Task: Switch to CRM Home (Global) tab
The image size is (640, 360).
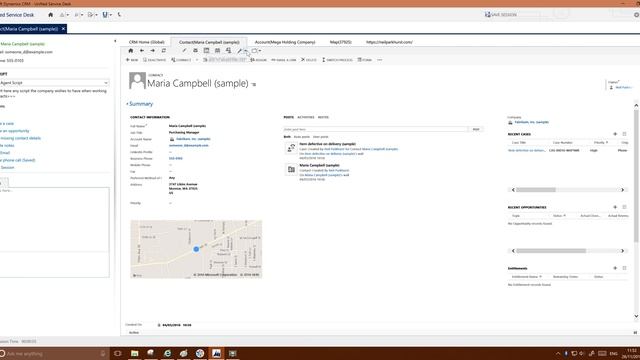Action: click(x=147, y=42)
